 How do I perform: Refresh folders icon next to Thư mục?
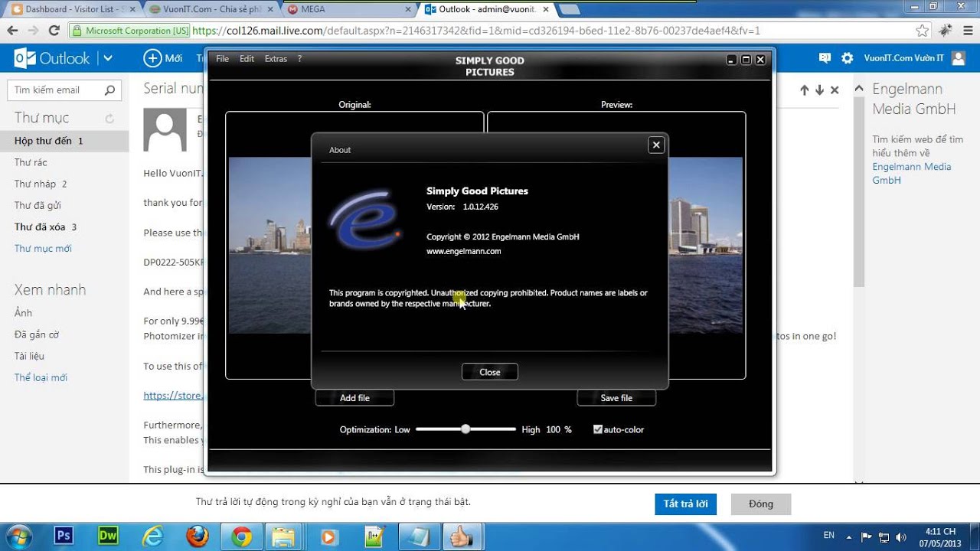[x=109, y=119]
